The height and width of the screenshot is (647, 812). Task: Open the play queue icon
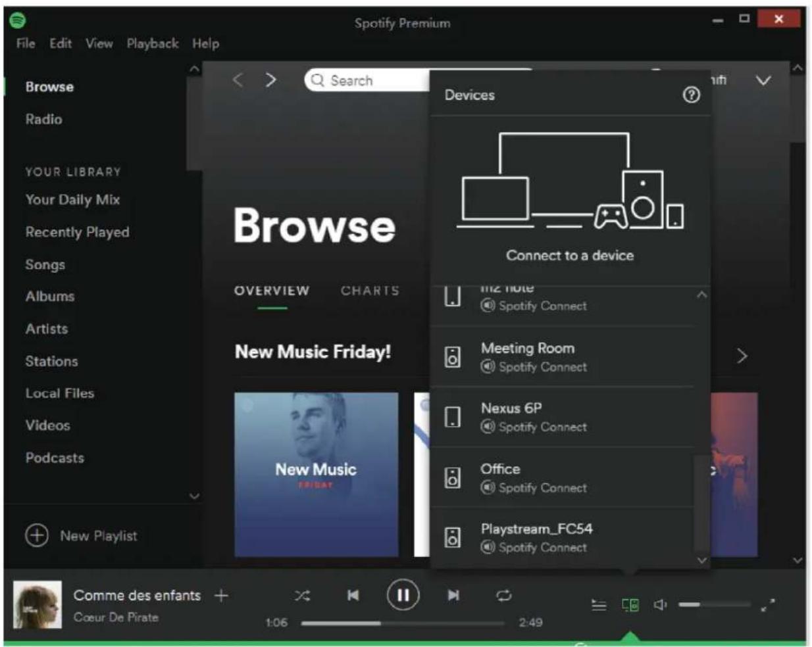coord(599,605)
